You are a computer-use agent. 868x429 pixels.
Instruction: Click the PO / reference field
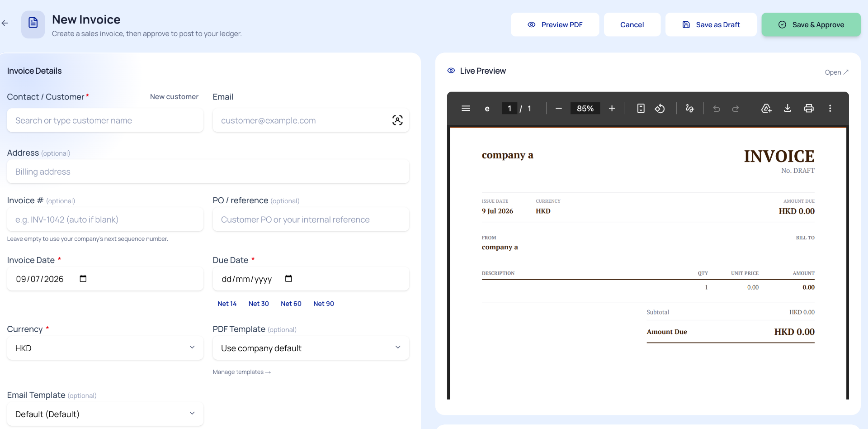[311, 219]
